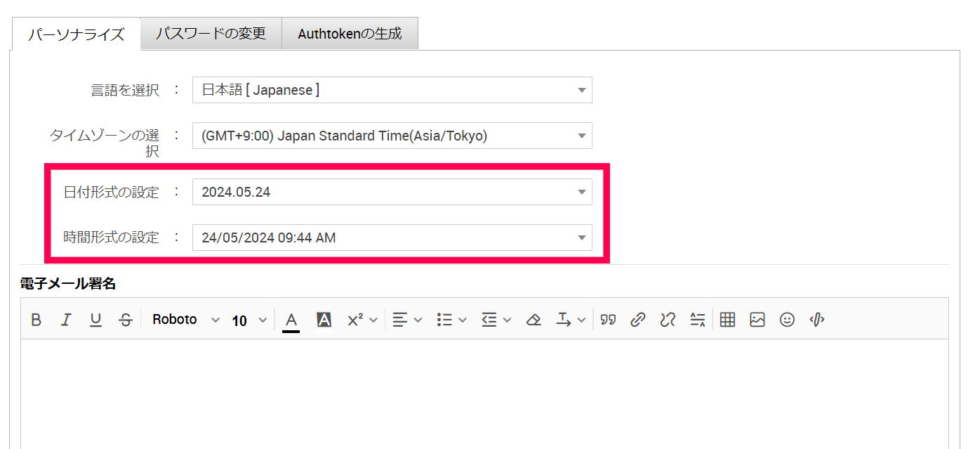This screenshot has width=980, height=449.
Task: Click the 時間形式の設定 label
Action: pyautogui.click(x=112, y=237)
